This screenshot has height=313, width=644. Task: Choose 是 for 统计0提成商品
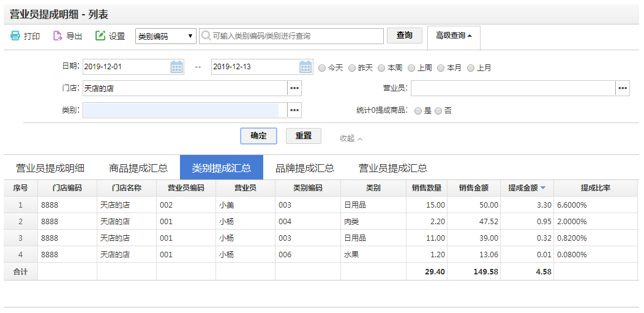click(418, 111)
